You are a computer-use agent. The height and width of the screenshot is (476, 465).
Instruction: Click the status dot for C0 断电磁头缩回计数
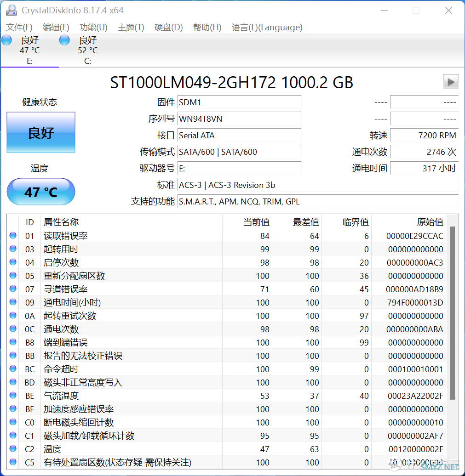coord(13,422)
